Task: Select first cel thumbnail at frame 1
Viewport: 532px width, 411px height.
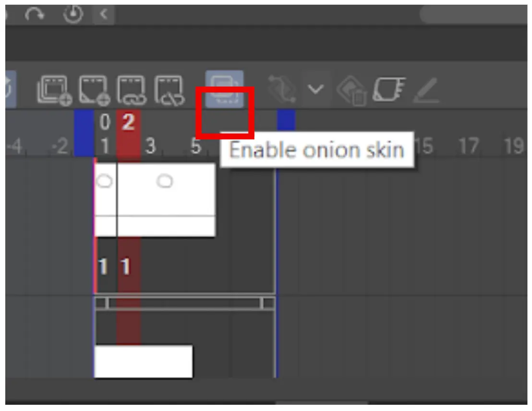Action: coord(106,199)
